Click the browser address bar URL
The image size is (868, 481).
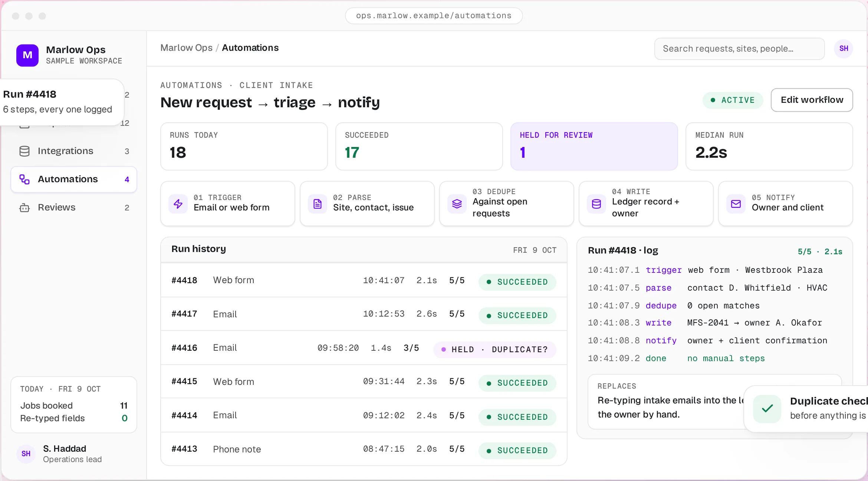tap(434, 16)
